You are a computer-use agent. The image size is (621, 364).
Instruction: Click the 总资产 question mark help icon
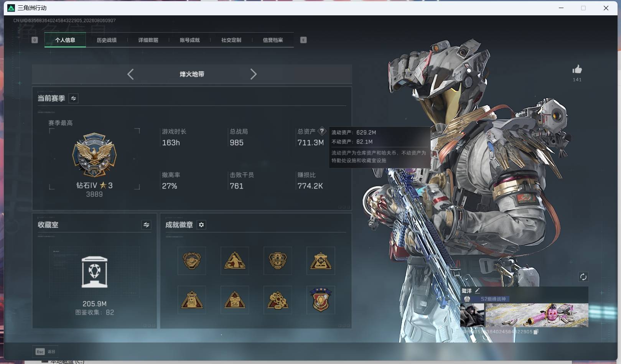(x=322, y=131)
